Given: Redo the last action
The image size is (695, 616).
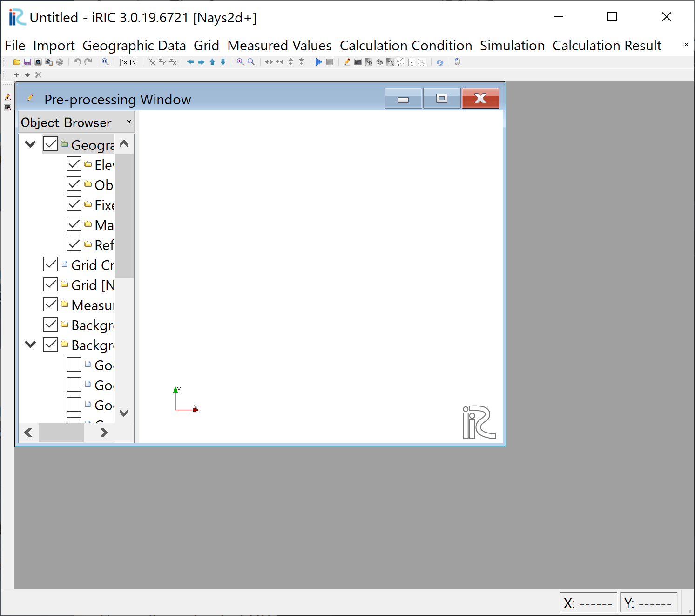Looking at the screenshot, I should click(88, 61).
